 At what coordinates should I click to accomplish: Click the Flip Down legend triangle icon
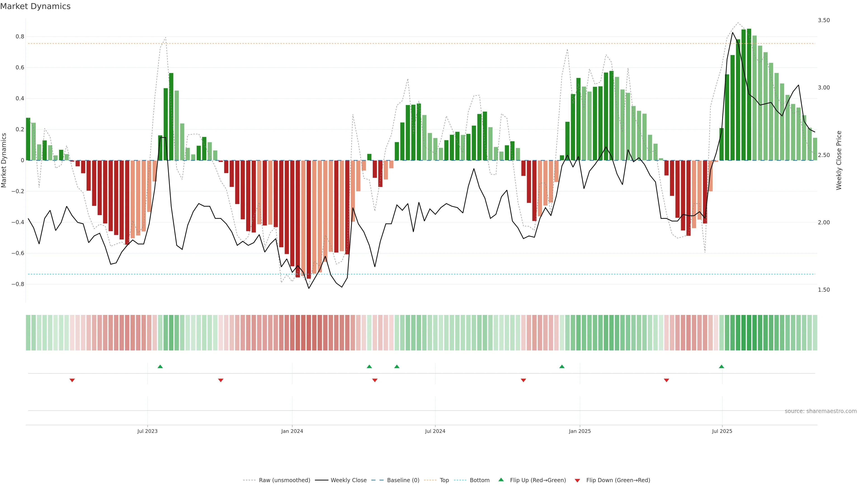pos(577,481)
